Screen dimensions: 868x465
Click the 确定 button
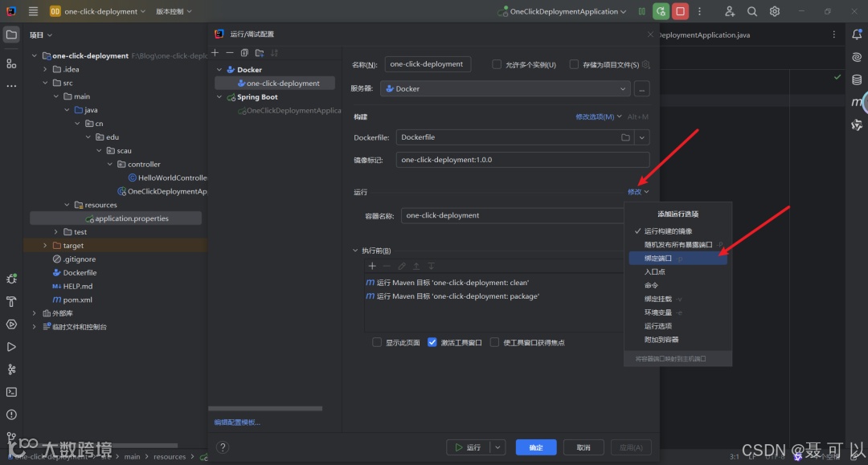point(536,447)
